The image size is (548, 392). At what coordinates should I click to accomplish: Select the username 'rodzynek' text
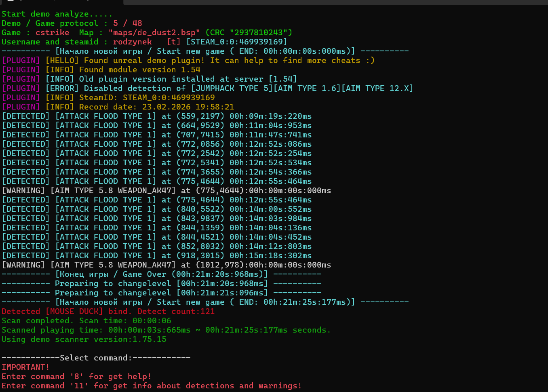tap(132, 42)
